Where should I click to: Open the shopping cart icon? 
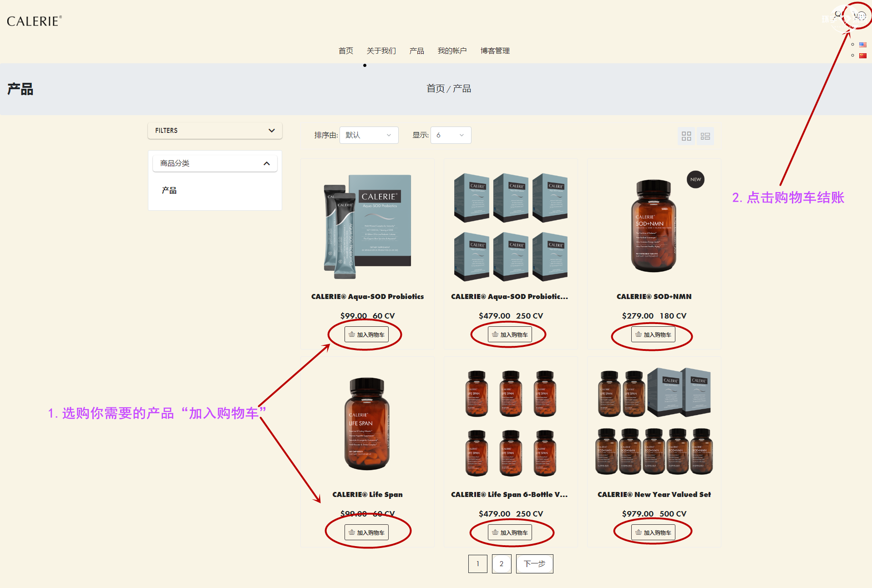point(860,16)
